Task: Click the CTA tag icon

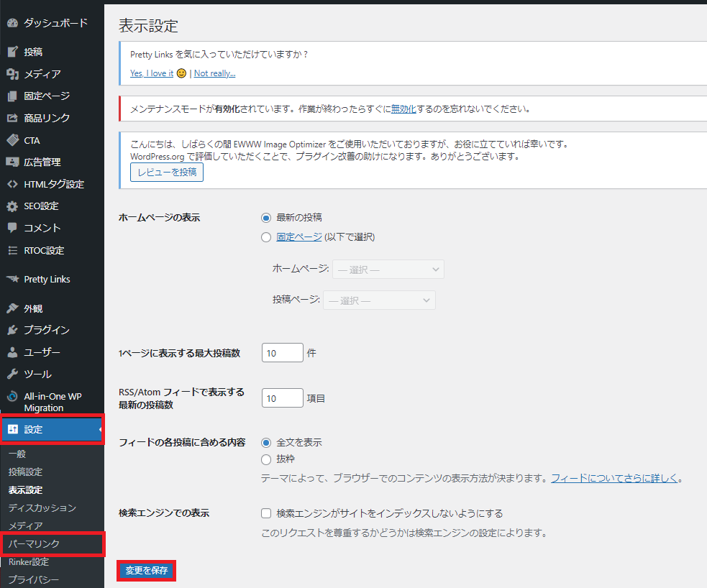Action: coord(13,140)
